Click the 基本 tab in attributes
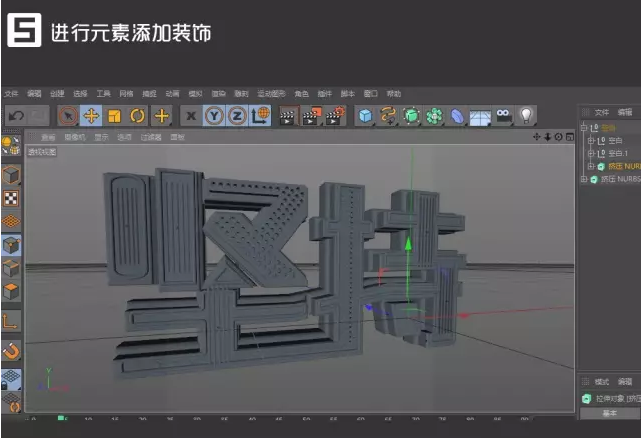Screen dimensions: 641x438 (x=610, y=413)
